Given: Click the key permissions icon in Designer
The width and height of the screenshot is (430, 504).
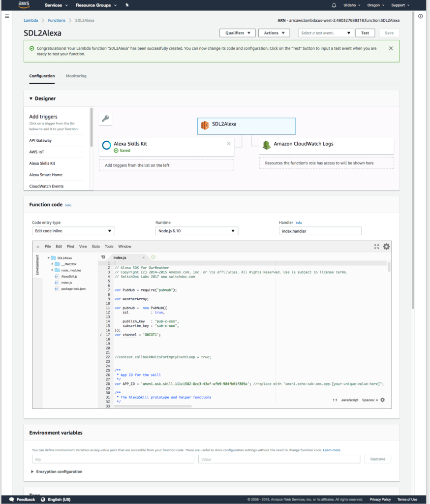Looking at the screenshot, I should point(105,119).
